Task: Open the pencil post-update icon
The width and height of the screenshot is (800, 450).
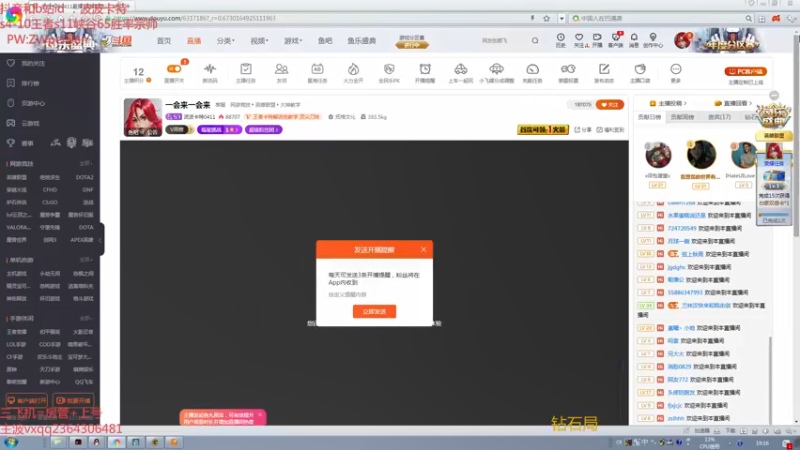Action: 604,69
